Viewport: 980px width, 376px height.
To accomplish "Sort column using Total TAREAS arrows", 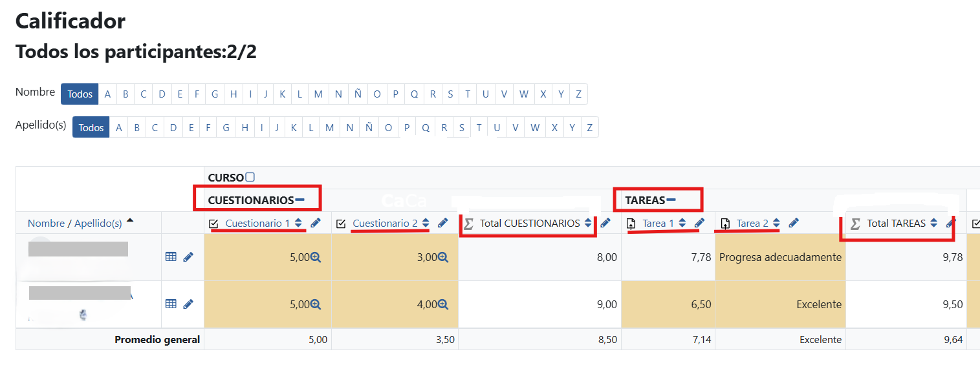I will 933,223.
